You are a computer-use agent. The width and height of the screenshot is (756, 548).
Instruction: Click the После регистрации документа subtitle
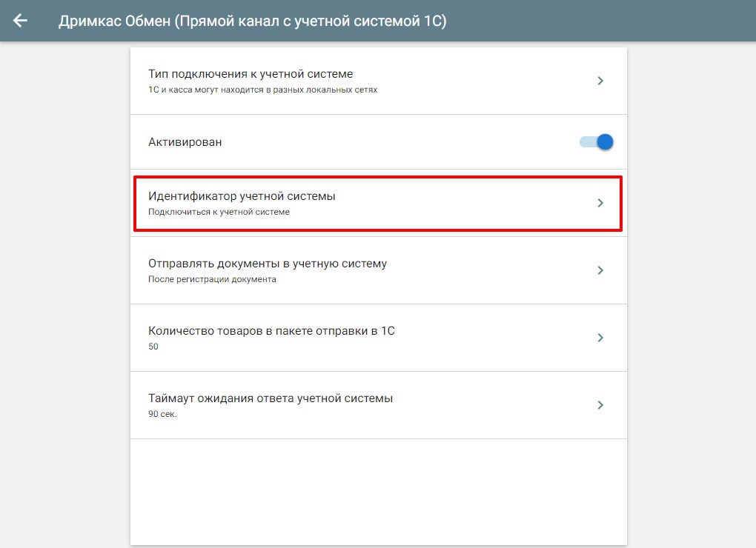tap(212, 279)
